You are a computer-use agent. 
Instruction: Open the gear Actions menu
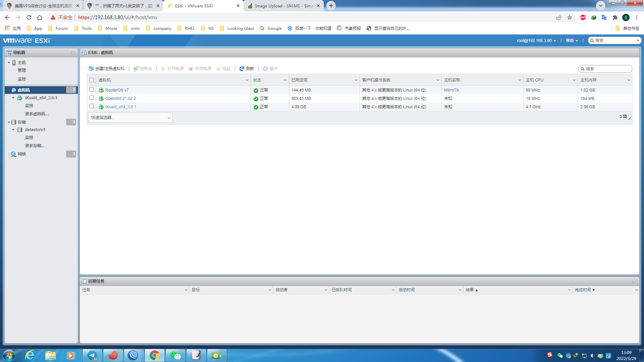270,68
